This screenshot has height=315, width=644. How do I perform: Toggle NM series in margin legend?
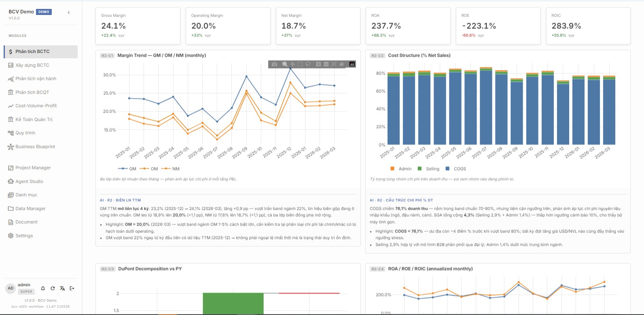point(170,169)
